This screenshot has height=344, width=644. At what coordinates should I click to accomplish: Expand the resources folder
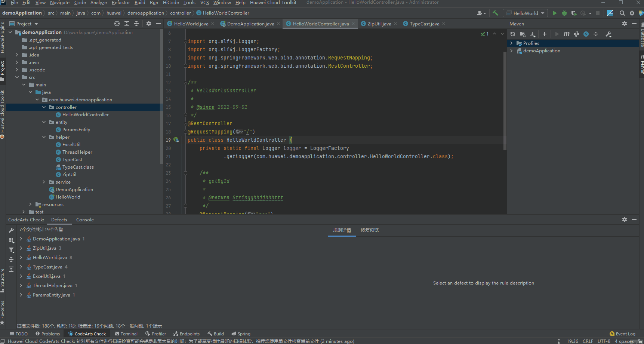tap(31, 205)
